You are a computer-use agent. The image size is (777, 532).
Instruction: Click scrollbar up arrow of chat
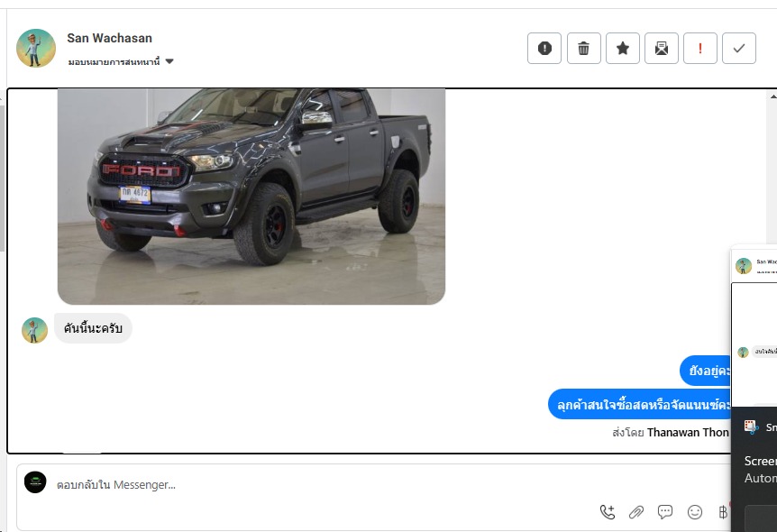pyautogui.click(x=772, y=96)
